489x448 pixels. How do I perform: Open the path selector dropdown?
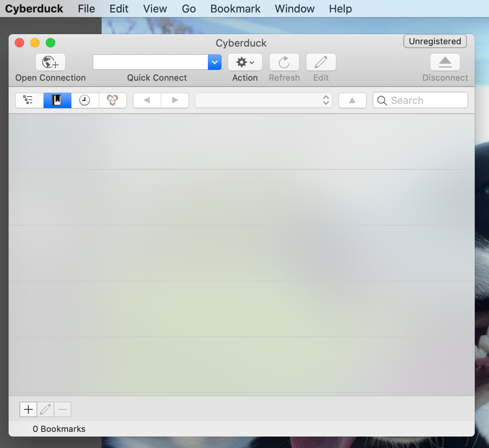coord(264,100)
